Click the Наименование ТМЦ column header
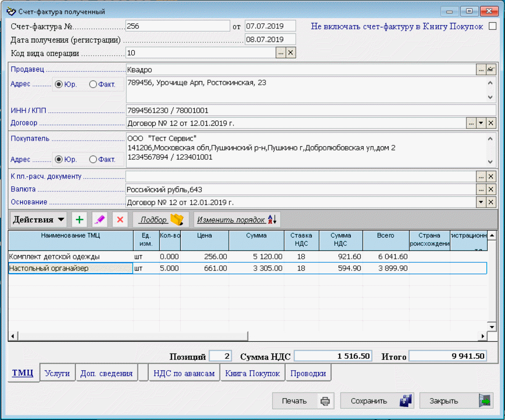The width and height of the screenshot is (505, 420). pos(70,240)
